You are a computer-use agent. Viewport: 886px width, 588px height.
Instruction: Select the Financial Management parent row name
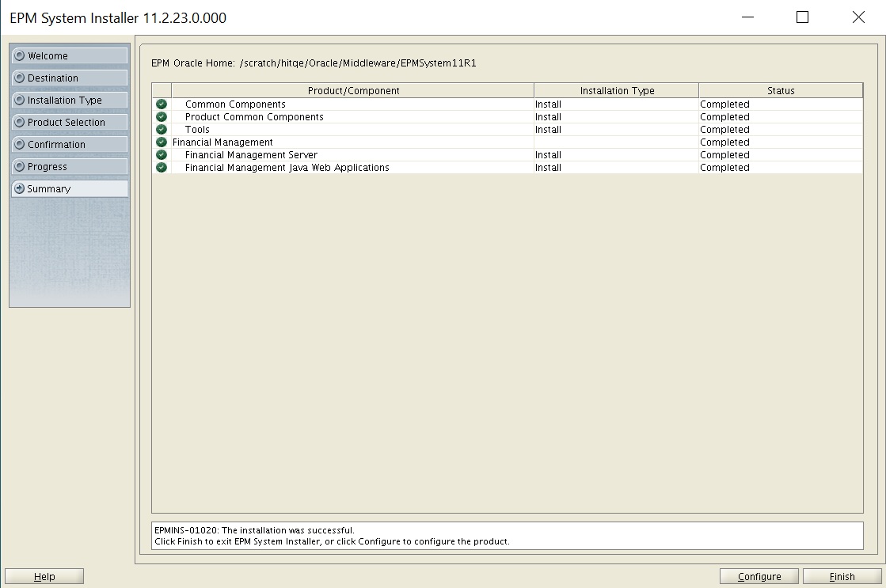(222, 142)
